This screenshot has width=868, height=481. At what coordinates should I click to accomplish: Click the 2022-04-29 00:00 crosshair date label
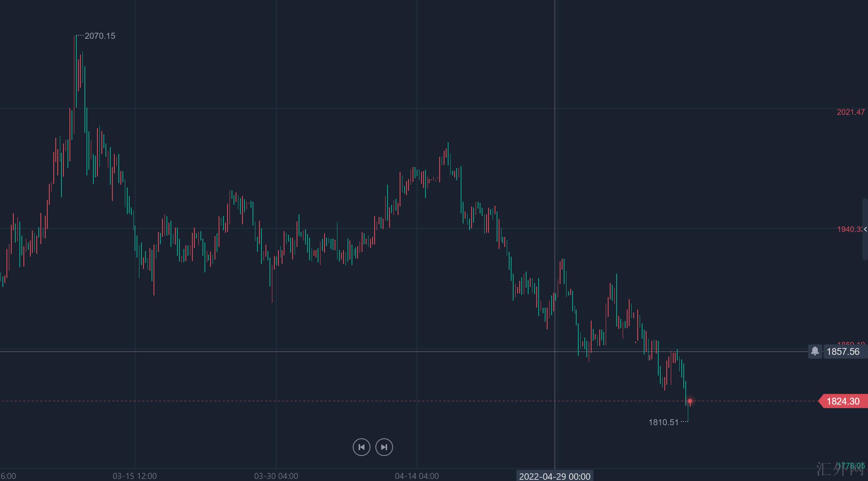tap(554, 476)
